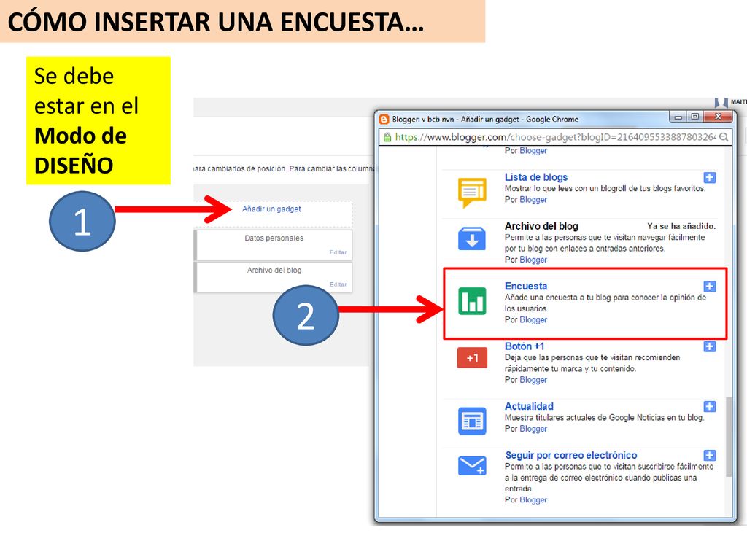Close the Añadir un gadget popup window
Viewport: 747px width, 560px height.
pyautogui.click(x=719, y=117)
